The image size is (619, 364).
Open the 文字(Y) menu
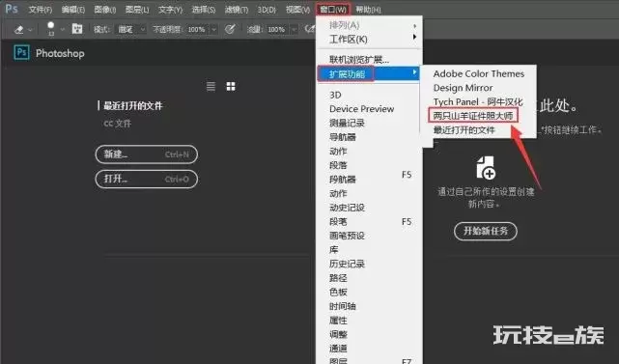click(x=170, y=9)
